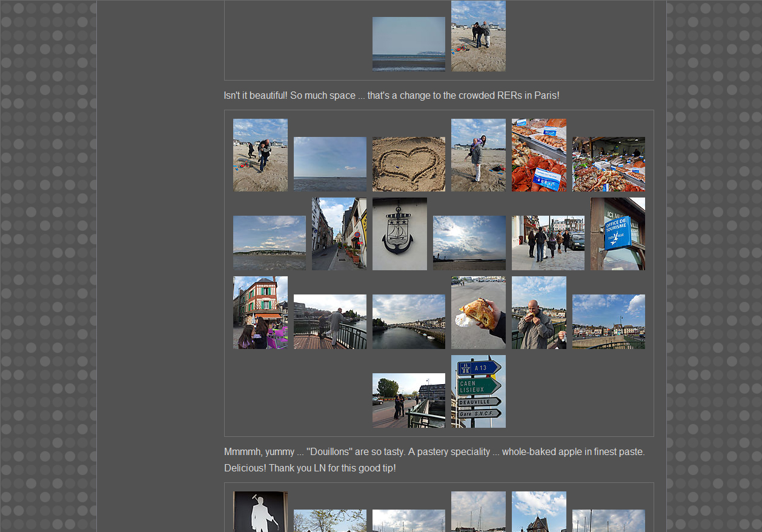762x532 pixels.
Task: Open the white silhouette man with cane image
Action: tap(260, 511)
